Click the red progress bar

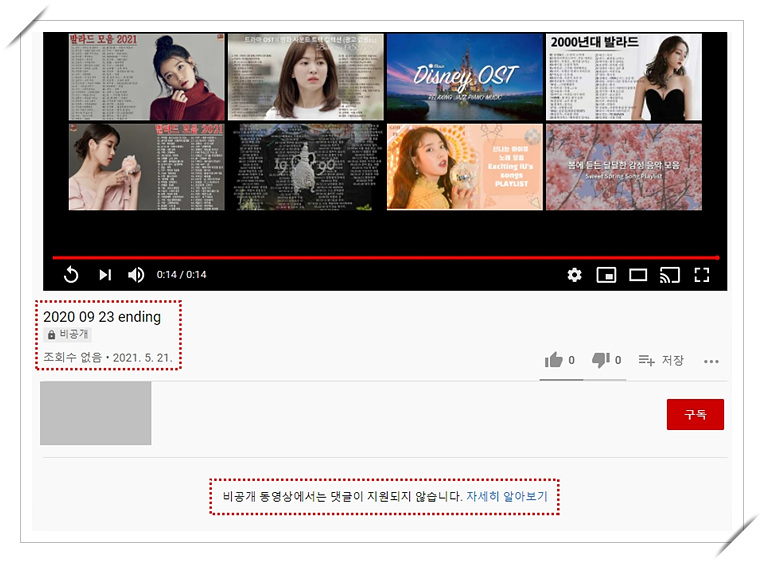(386, 257)
